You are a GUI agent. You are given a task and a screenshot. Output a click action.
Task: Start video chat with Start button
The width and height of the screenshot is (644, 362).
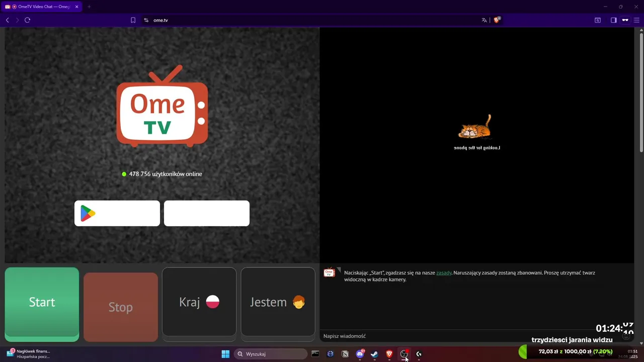(42, 304)
